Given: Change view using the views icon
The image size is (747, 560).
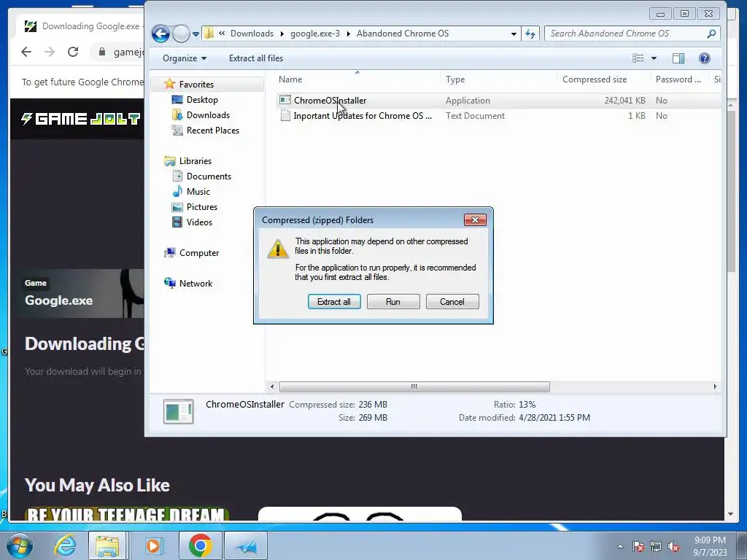Looking at the screenshot, I should (x=638, y=58).
